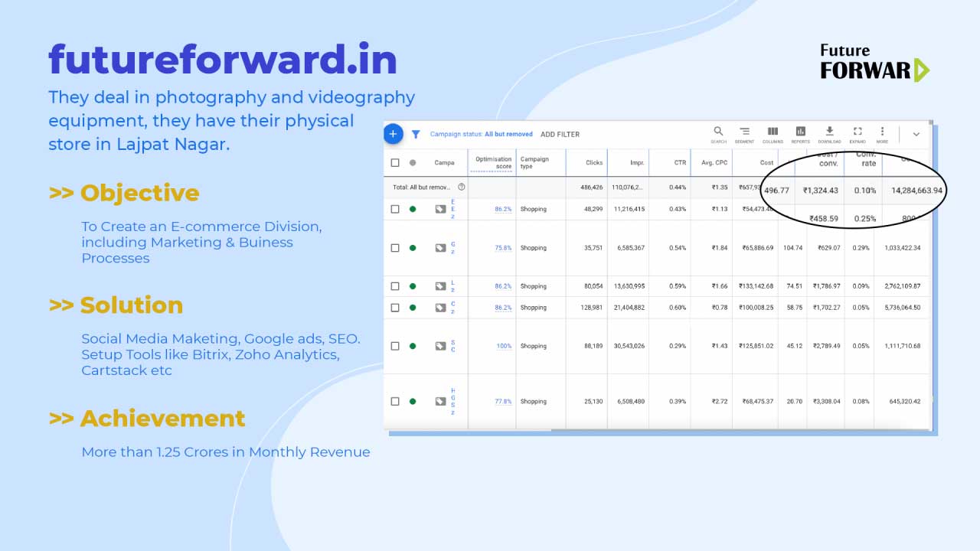Open the green status dot in the 80,054 clicks row
980x551 pixels.
point(413,286)
